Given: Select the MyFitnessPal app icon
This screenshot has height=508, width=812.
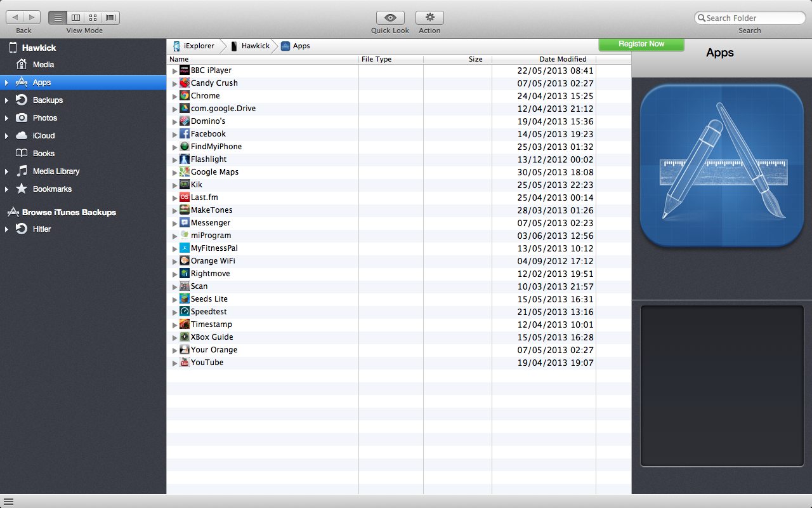Looking at the screenshot, I should [x=185, y=248].
